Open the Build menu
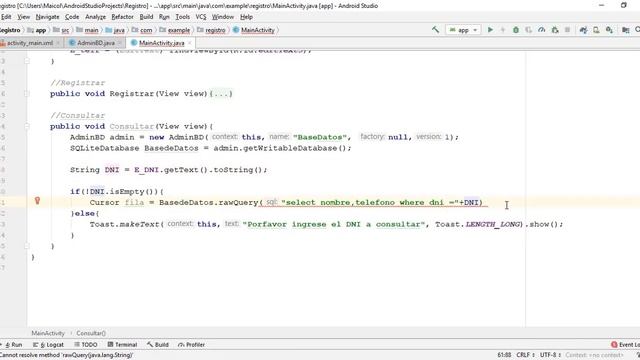 pos(146,17)
